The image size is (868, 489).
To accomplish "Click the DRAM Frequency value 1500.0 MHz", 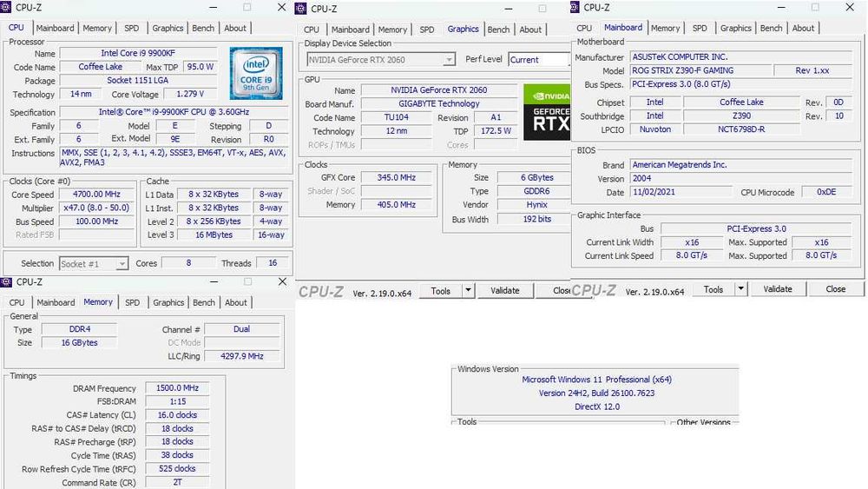I will [177, 388].
